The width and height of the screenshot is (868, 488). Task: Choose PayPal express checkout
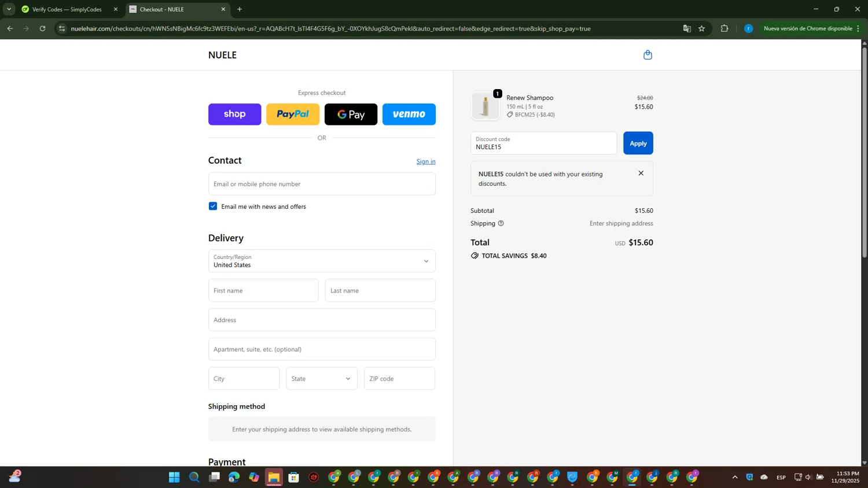click(x=293, y=114)
